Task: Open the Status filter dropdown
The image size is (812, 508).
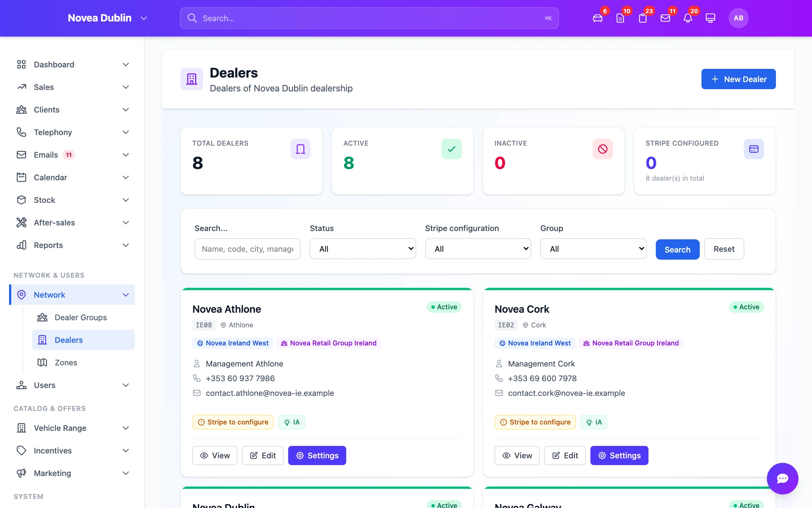Action: 363,249
